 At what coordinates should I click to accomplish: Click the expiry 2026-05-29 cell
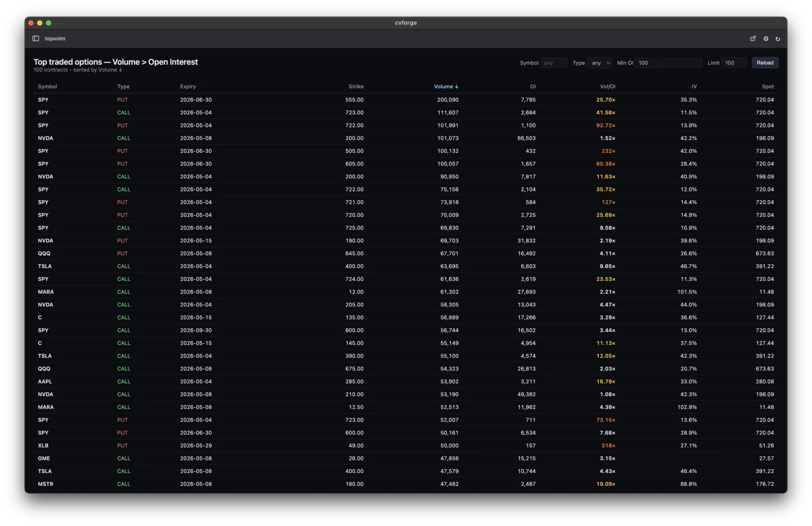196,446
